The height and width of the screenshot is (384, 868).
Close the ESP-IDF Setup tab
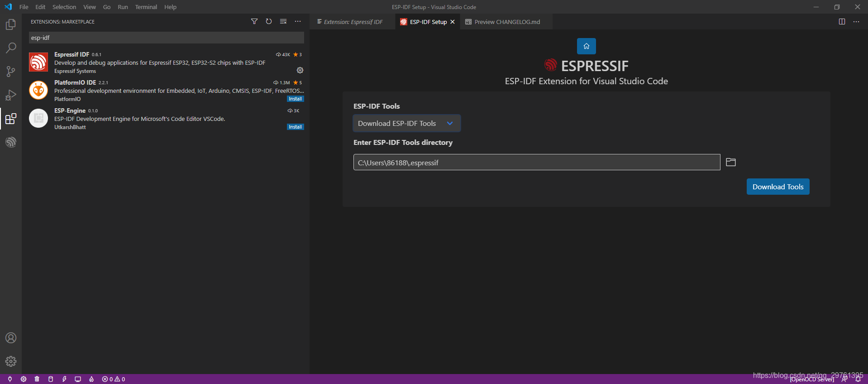tap(453, 22)
